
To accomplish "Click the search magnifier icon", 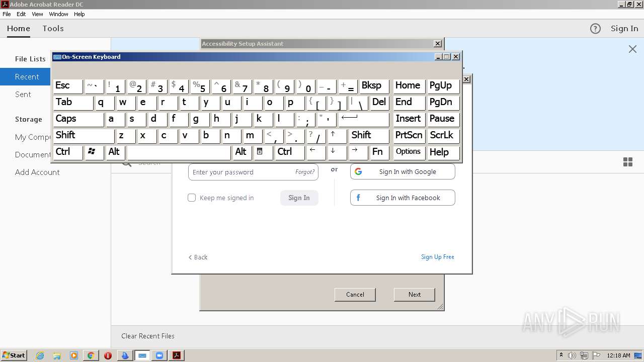I will [x=127, y=163].
